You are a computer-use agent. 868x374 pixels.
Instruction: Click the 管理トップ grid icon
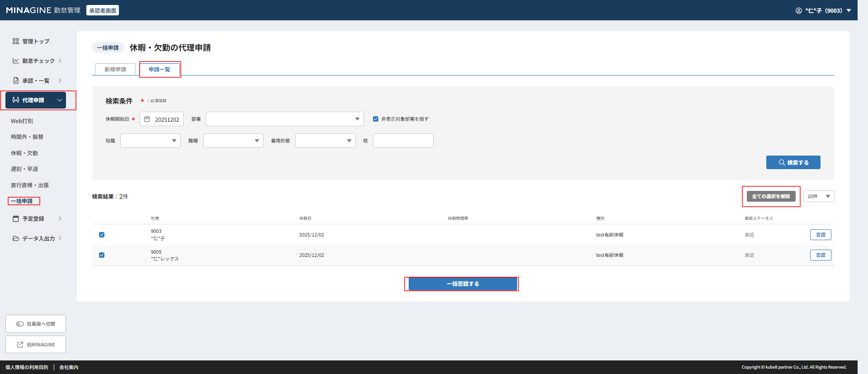coord(16,41)
